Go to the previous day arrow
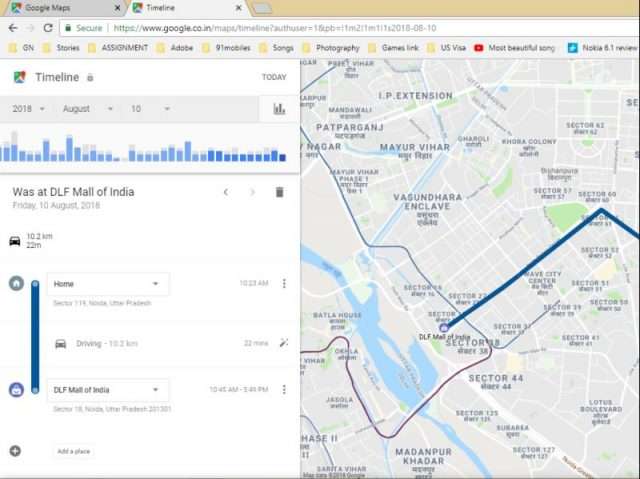Viewport: 640px width, 479px height. (x=226, y=192)
